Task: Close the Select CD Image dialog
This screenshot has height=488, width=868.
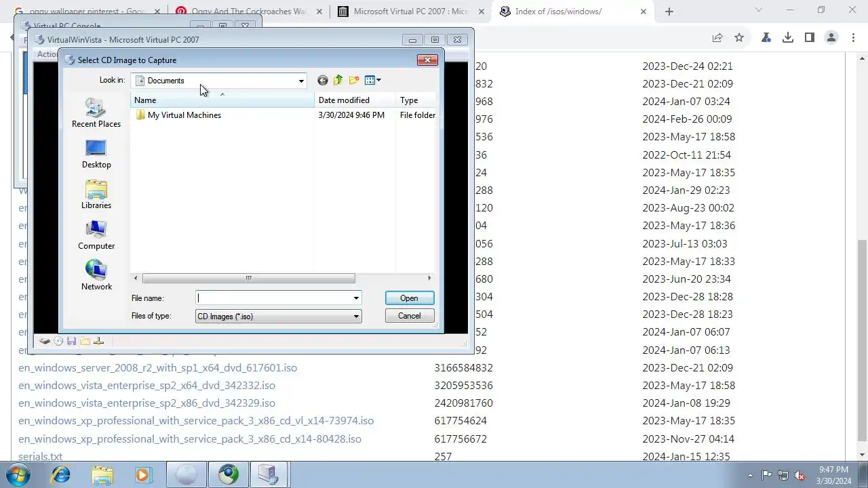Action: coord(427,60)
